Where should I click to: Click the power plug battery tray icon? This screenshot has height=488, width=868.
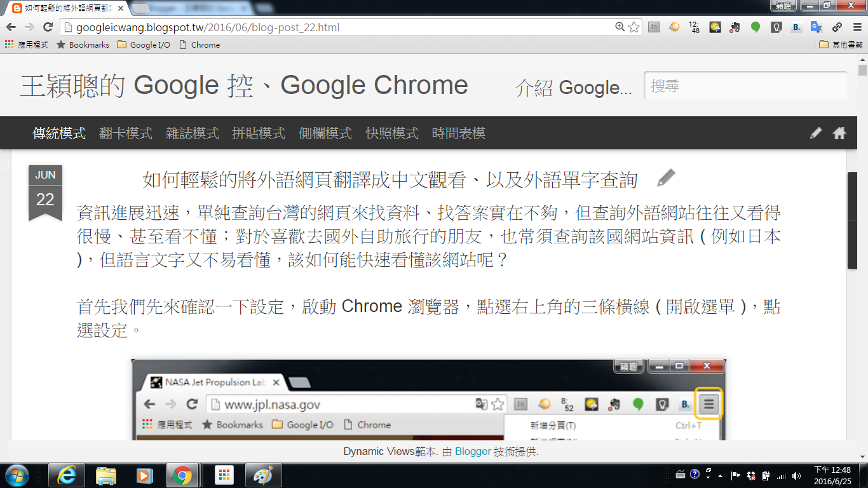[766, 475]
